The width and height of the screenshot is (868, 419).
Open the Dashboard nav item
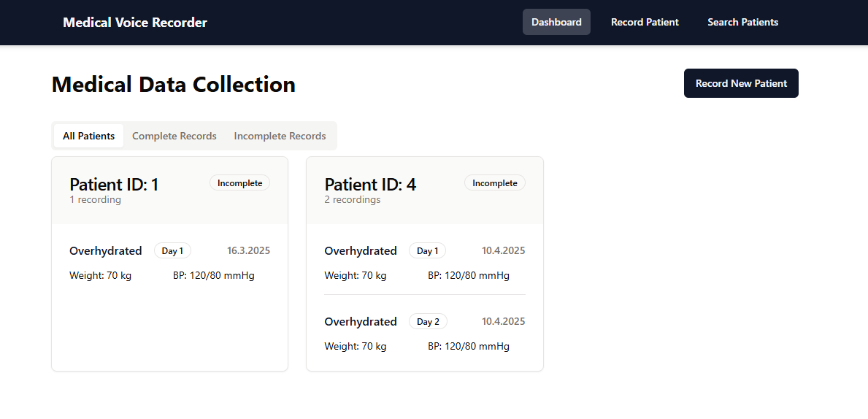[556, 22]
